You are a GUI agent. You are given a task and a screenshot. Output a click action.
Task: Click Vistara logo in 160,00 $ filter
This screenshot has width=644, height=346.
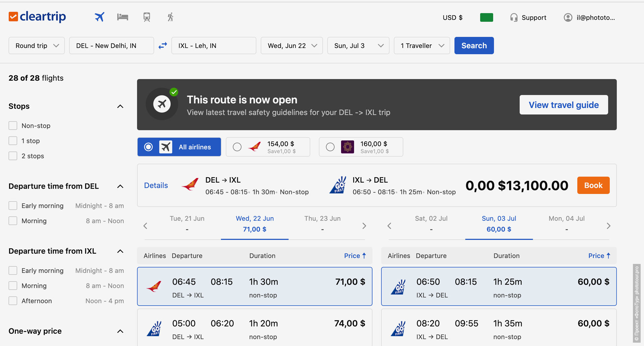(x=347, y=147)
